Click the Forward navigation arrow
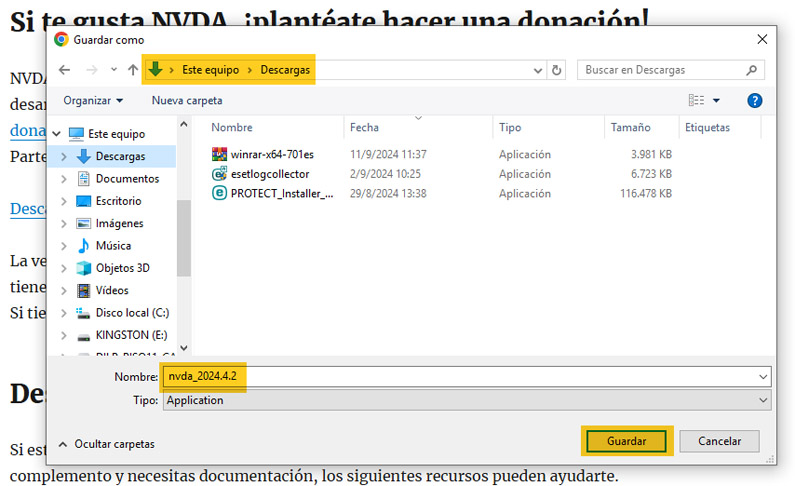The width and height of the screenshot is (795, 486). pos(92,70)
